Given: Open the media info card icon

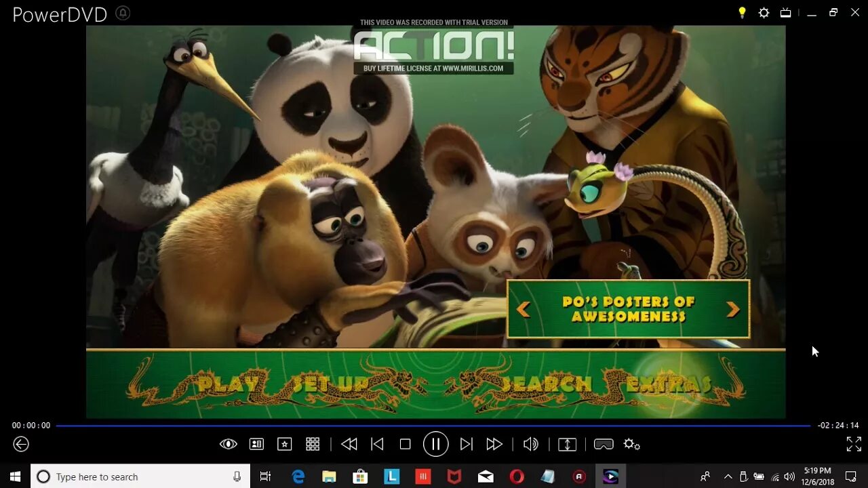Looking at the screenshot, I should 256,444.
